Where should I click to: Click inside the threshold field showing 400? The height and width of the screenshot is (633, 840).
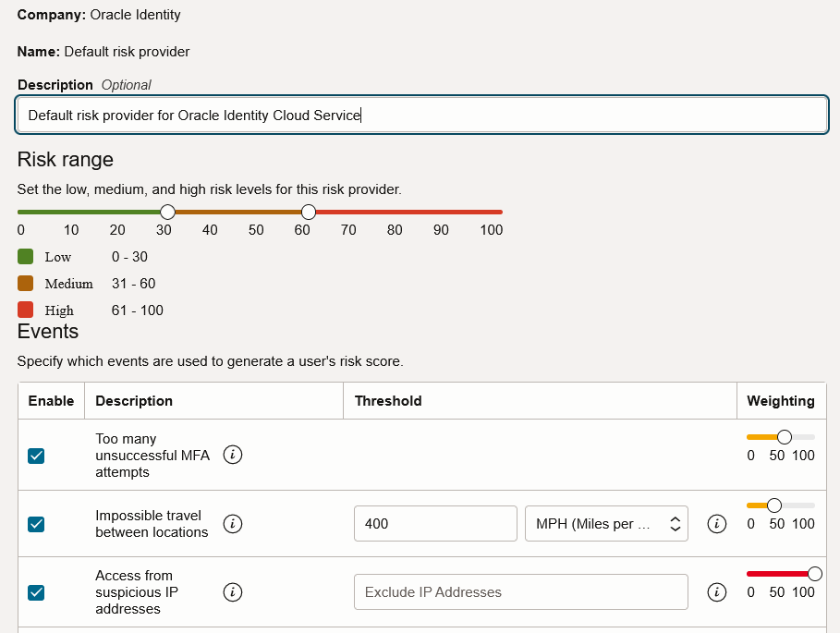pyautogui.click(x=434, y=523)
